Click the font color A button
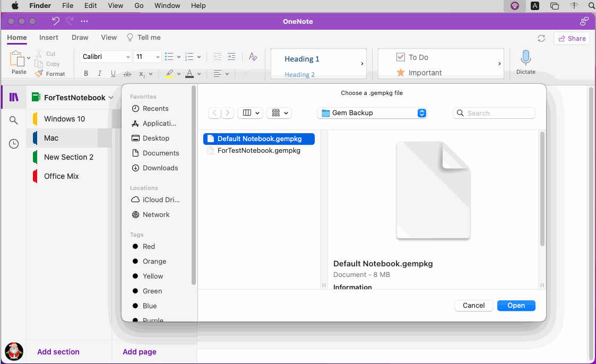 (x=189, y=73)
